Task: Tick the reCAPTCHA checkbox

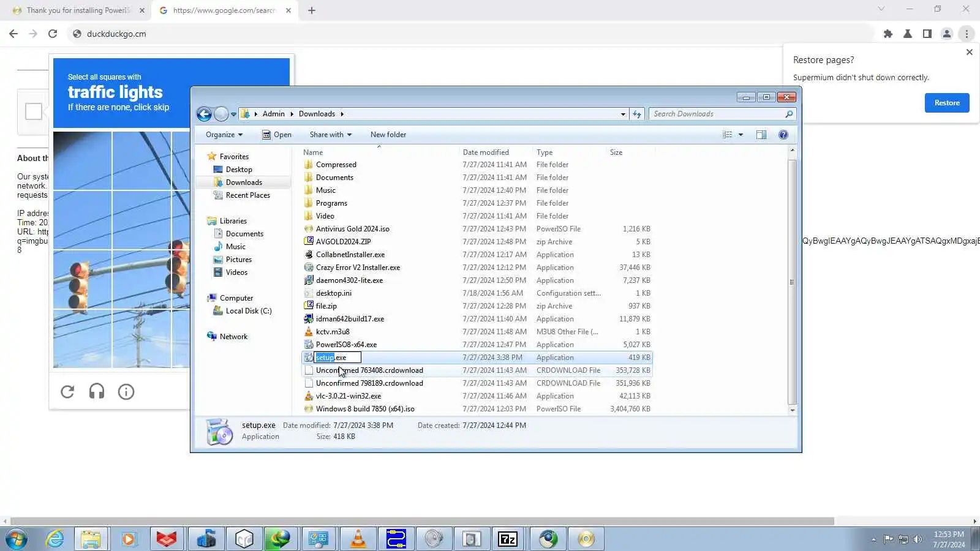Action: [34, 111]
